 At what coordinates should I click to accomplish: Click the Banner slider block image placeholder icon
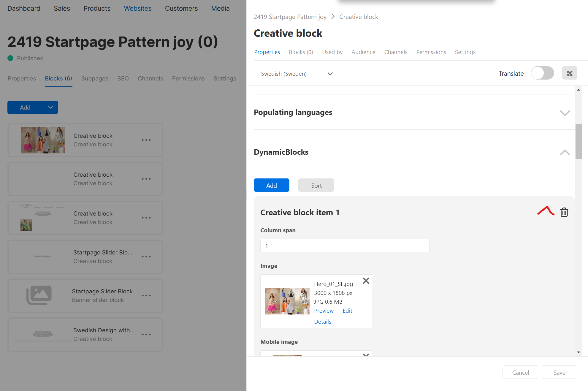39,295
